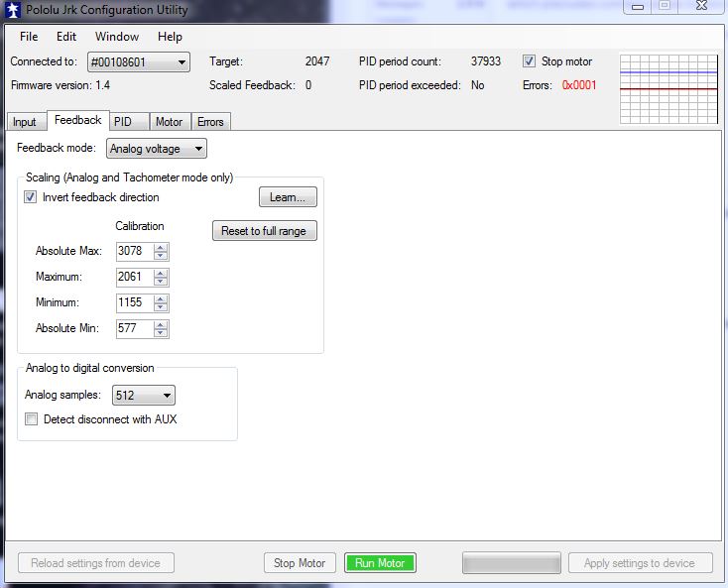Viewport: 728px width, 588px height.
Task: Open the Window menu
Action: [x=117, y=37]
